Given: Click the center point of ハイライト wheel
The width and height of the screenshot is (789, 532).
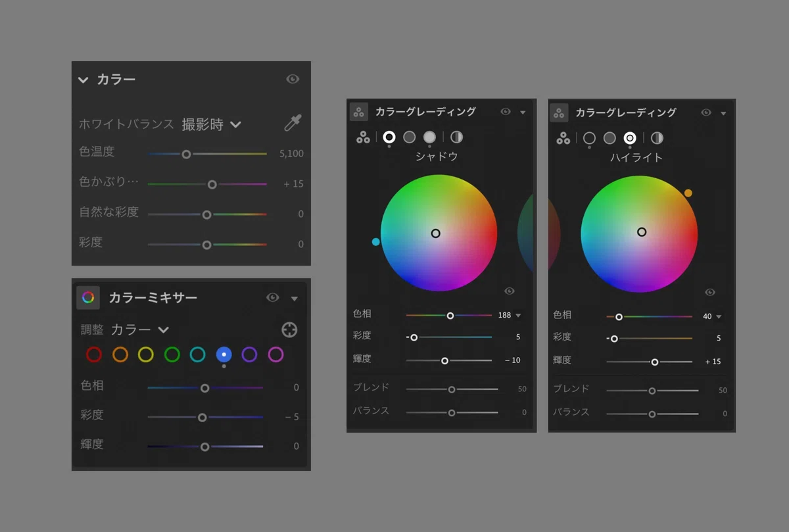Looking at the screenshot, I should (x=642, y=232).
